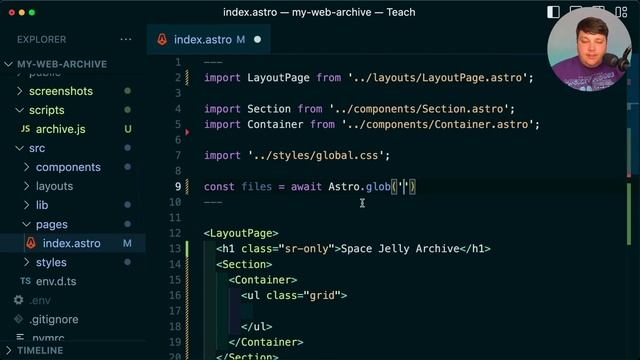Viewport: 640px width, 360px height.
Task: Click 'LayoutPage' import identifier on line 2
Action: click(278, 78)
